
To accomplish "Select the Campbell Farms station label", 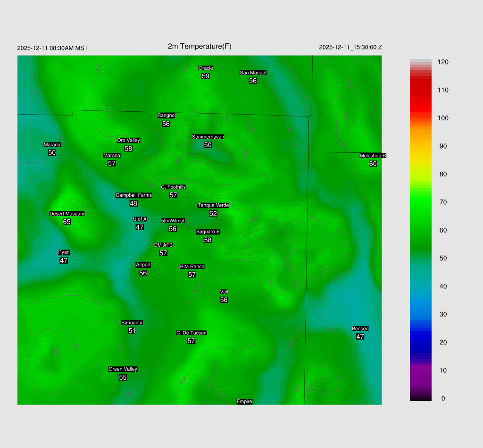I will pos(133,195).
